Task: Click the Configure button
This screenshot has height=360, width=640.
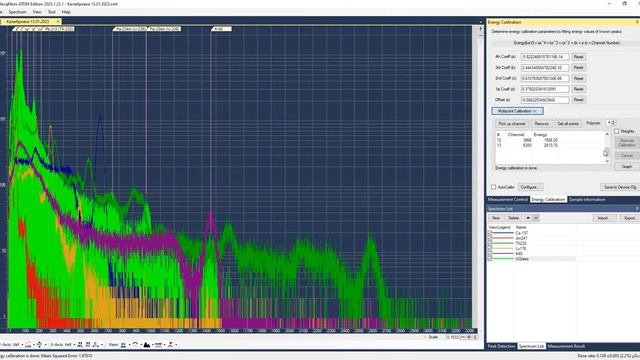Action: tap(530, 187)
